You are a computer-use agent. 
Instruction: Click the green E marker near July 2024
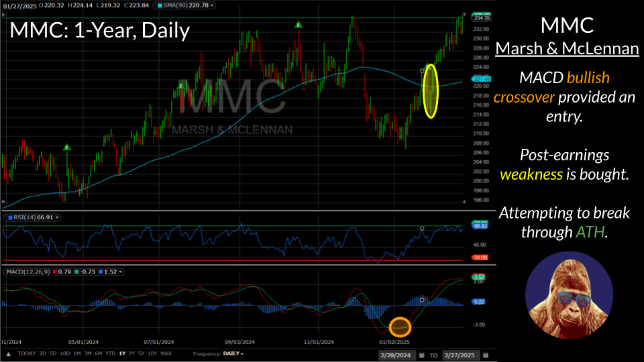tap(181, 84)
